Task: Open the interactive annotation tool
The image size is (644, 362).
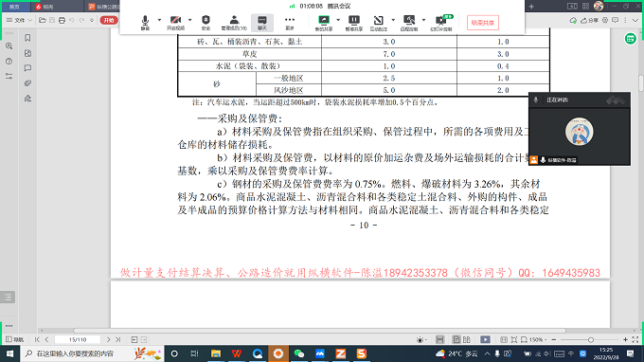Action: (378, 23)
